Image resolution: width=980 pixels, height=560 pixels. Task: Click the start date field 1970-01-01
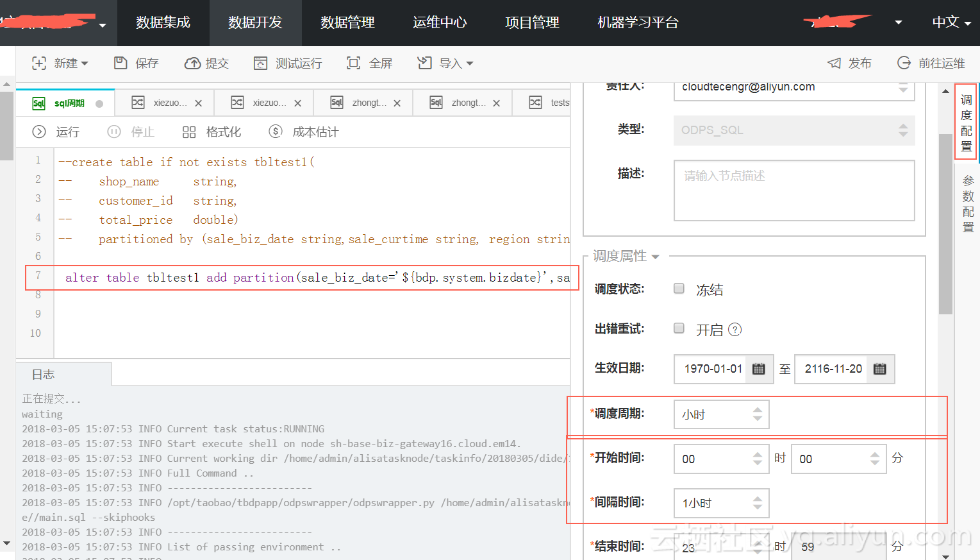coord(711,369)
